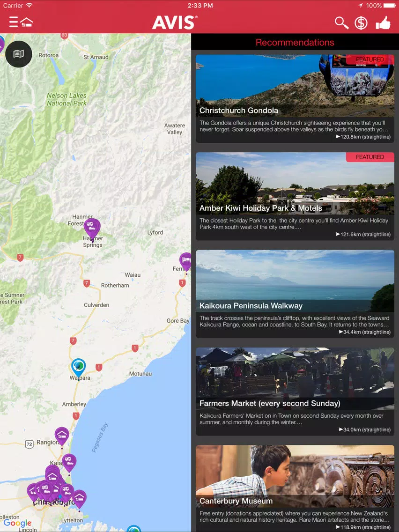Tap the Amberley map label
This screenshot has width=399, height=532.
[x=74, y=405]
